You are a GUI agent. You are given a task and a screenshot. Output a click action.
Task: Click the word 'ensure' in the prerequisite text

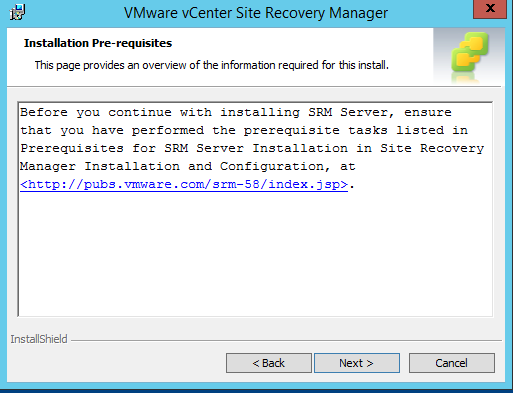pos(428,112)
